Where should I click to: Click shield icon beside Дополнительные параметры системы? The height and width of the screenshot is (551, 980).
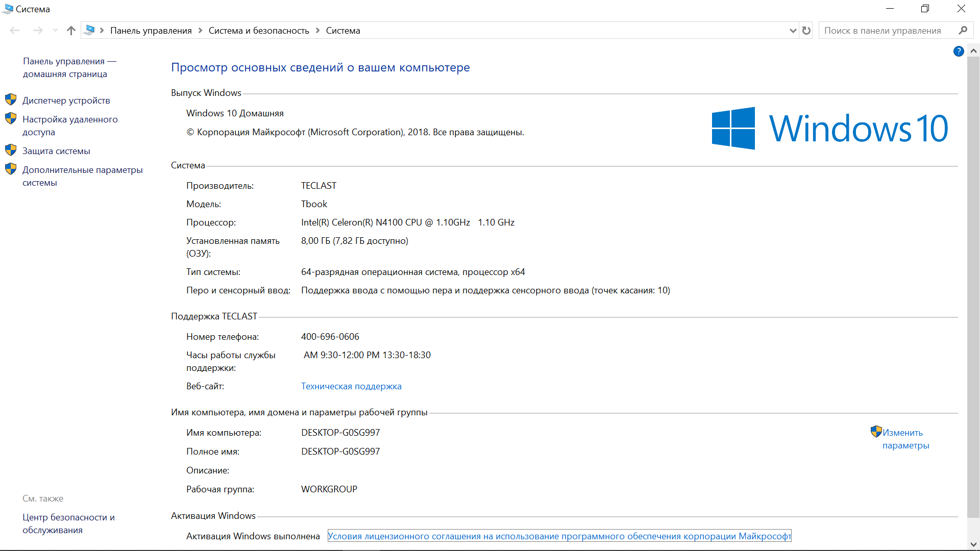pos(11,169)
